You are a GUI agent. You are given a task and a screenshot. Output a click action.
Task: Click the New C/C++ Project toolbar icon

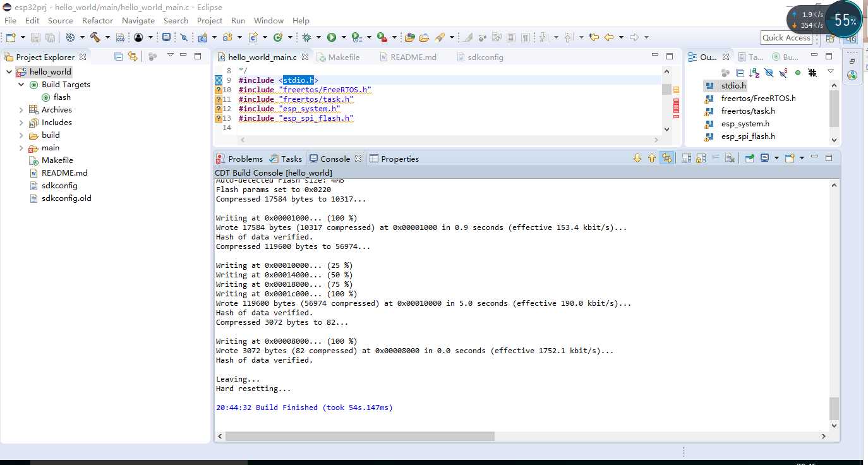point(202,37)
